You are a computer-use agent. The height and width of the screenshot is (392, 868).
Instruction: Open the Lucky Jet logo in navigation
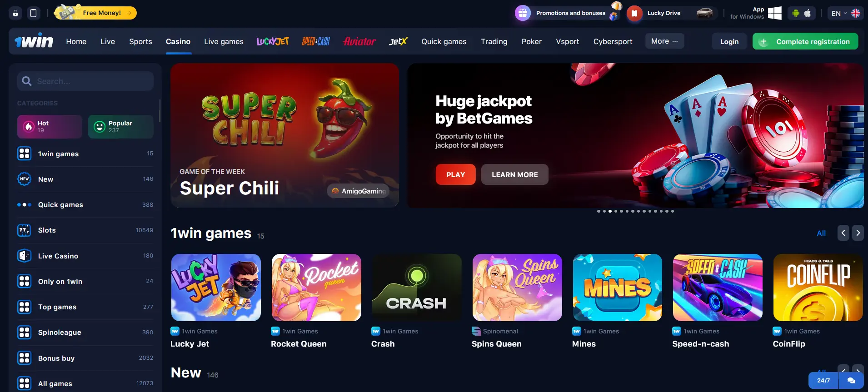click(x=273, y=41)
